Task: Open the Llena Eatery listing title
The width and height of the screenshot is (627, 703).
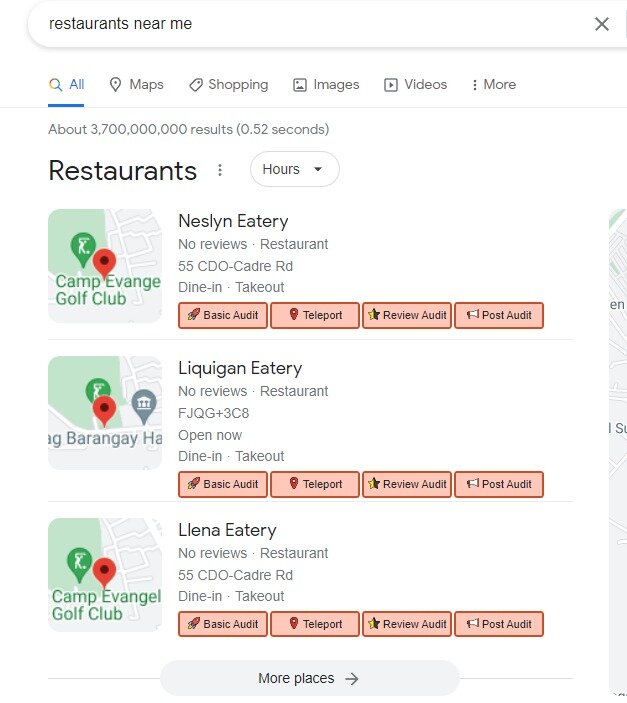Action: [x=227, y=530]
